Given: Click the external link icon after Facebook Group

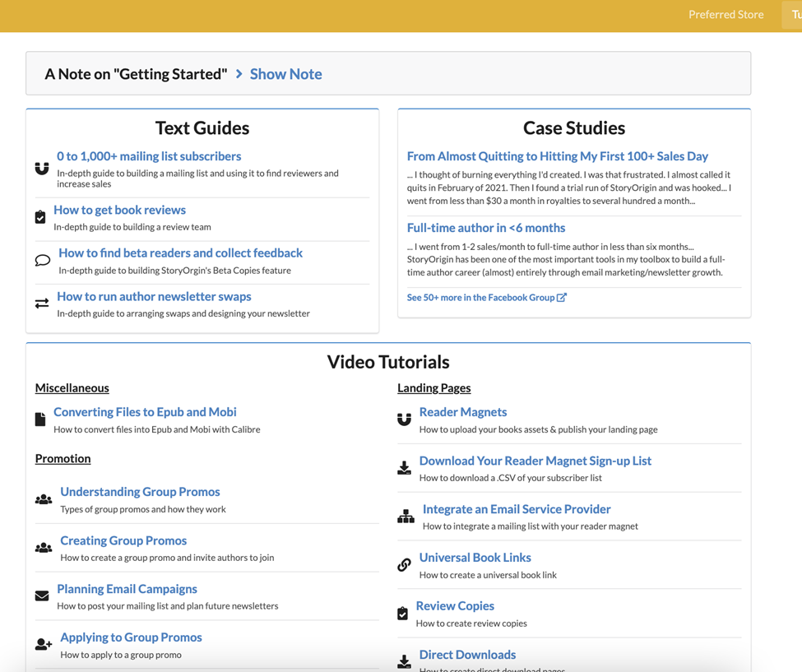Looking at the screenshot, I should [562, 297].
